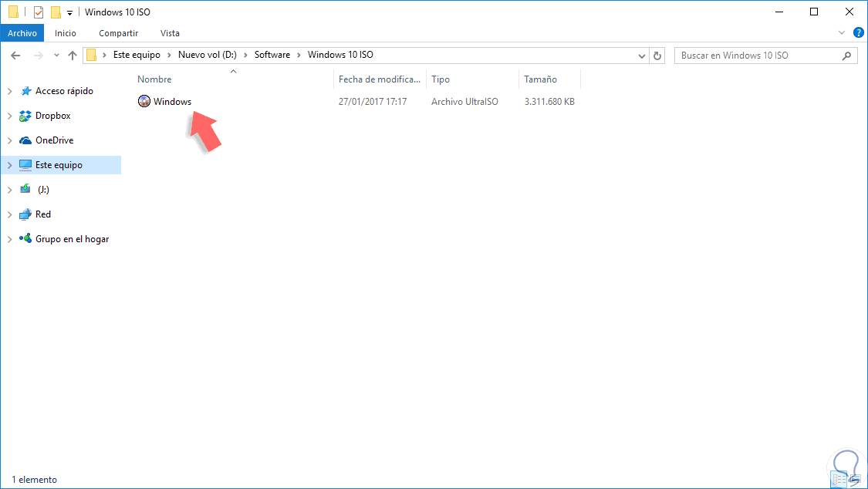Click the address bar folder icon
Viewport: 868px width, 489px height.
tap(91, 55)
